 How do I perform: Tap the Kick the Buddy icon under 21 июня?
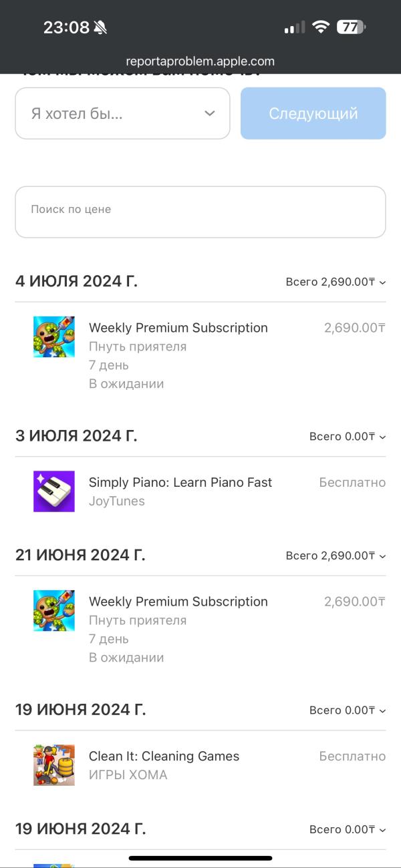54,610
